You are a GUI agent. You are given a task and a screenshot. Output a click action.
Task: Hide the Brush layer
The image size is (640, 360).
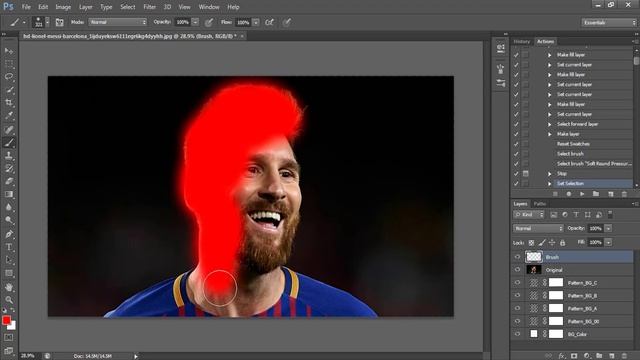point(518,257)
